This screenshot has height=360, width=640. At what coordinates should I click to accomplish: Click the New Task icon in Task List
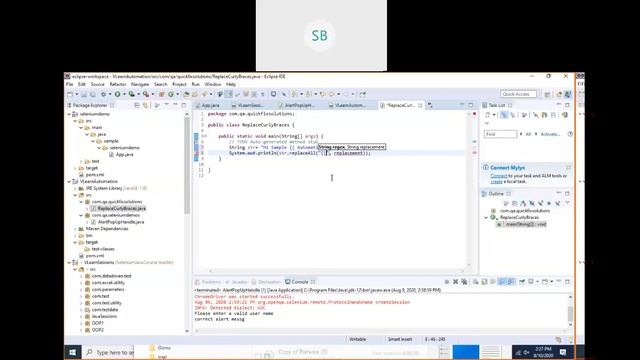487,115
